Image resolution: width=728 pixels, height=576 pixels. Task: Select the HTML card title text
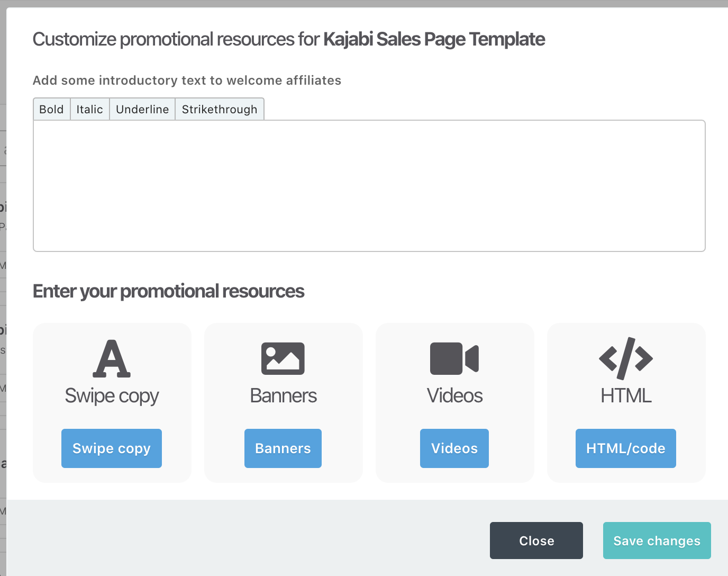tap(626, 396)
